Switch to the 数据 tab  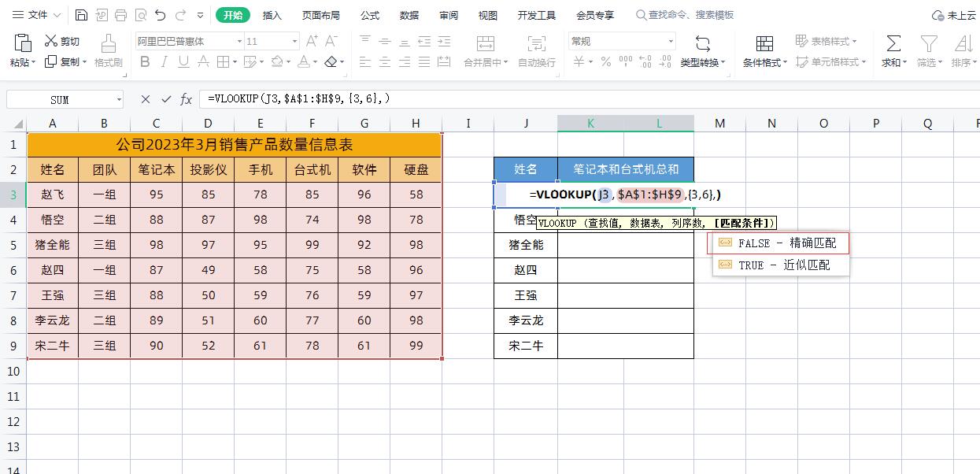(409, 15)
